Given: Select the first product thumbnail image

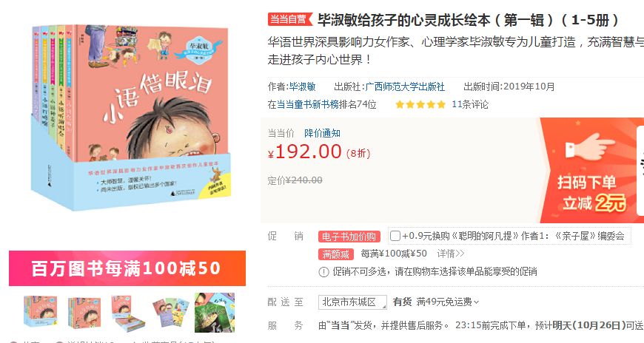Looking at the screenshot, I should point(40,312).
